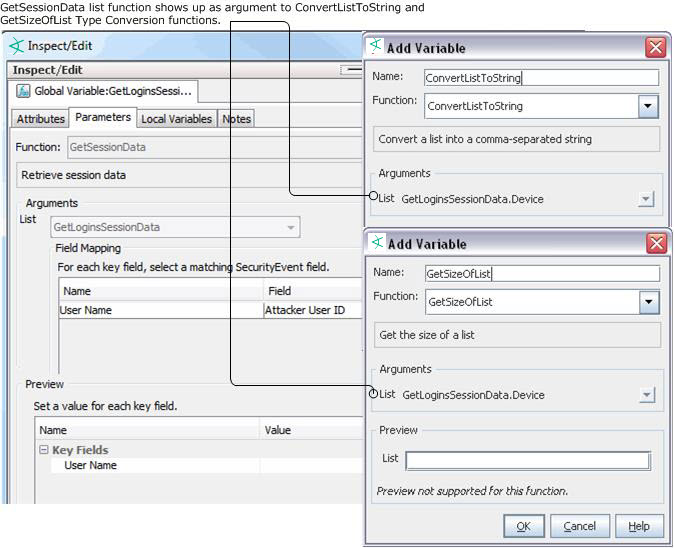
Task: Click Retrieve session data description
Action: pyautogui.click(x=74, y=175)
